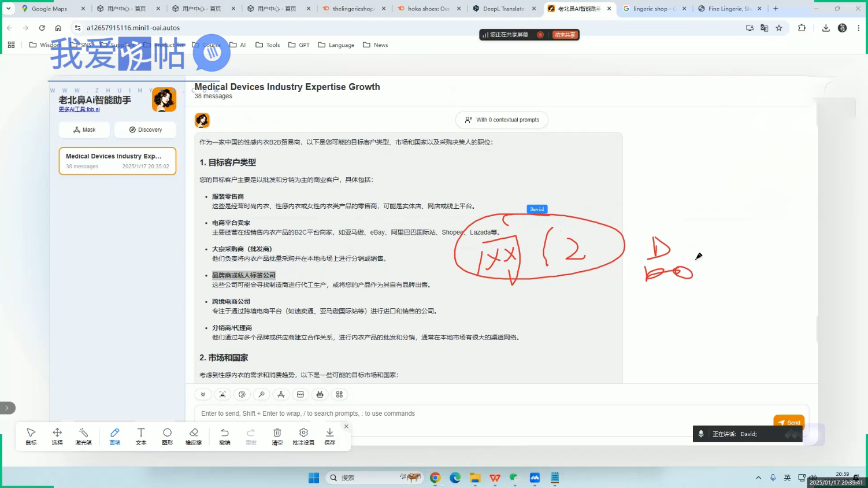Choose the 图形 shape tool
The width and height of the screenshot is (868, 488).
167,437
